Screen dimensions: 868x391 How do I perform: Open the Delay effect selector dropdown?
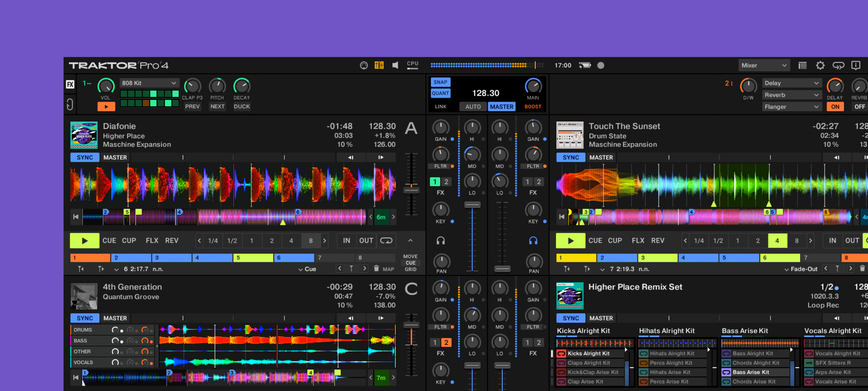[x=792, y=83]
